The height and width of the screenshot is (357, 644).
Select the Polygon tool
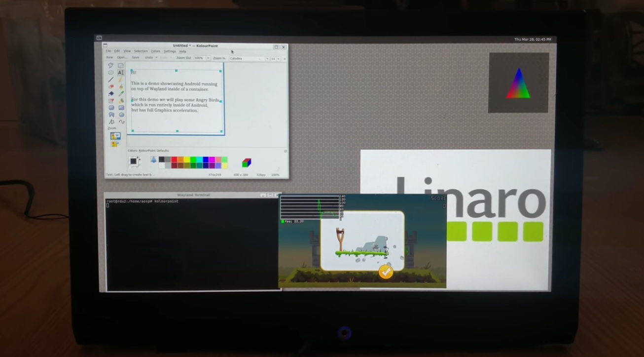[x=111, y=115]
